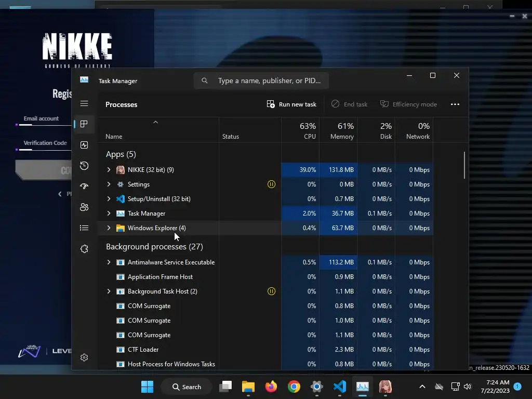Screen dimensions: 532x399
Task: Click Email account field in NIKKE window
Action: (x=43, y=120)
